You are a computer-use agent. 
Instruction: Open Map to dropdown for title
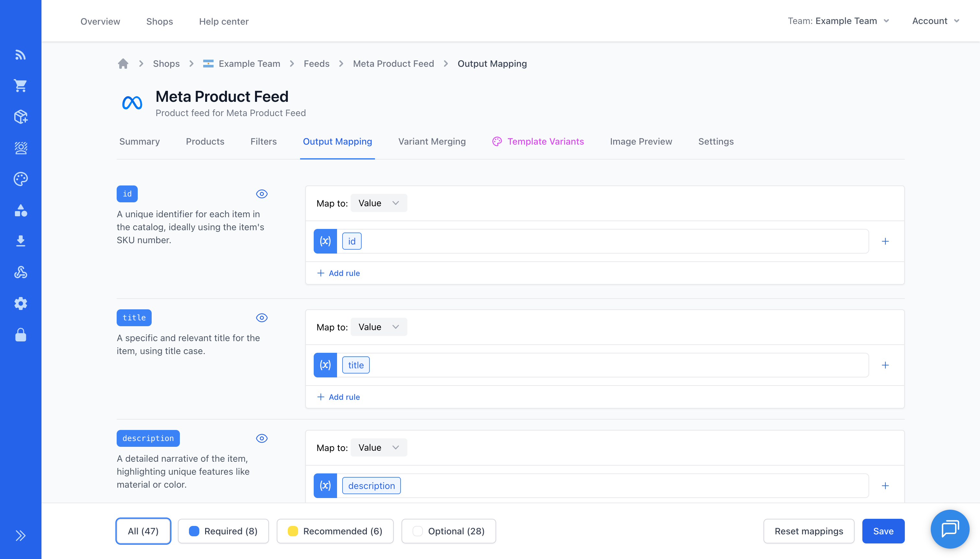click(x=379, y=327)
